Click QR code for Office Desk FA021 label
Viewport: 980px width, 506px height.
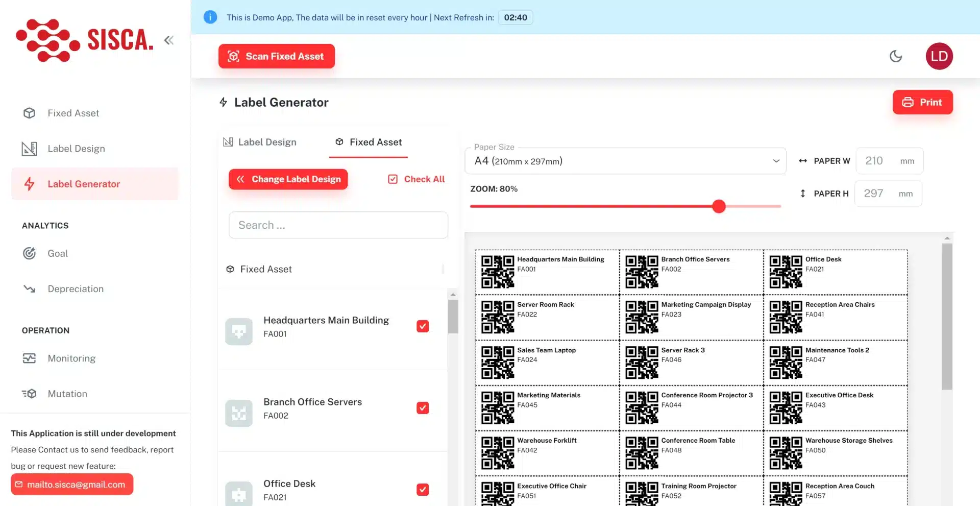coord(786,272)
